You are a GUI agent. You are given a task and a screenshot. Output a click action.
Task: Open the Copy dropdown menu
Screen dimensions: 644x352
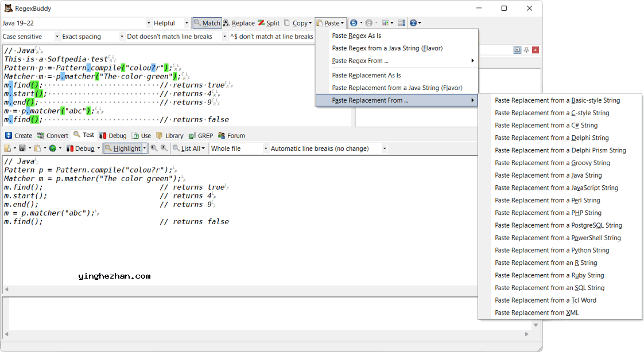click(298, 23)
